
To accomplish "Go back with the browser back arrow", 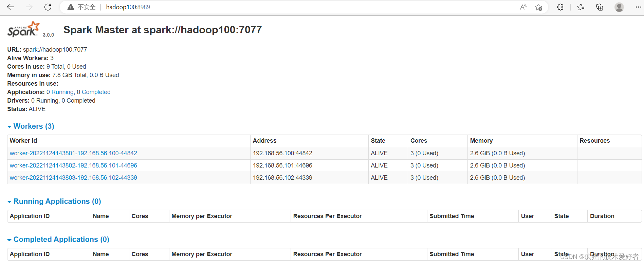I will (11, 7).
